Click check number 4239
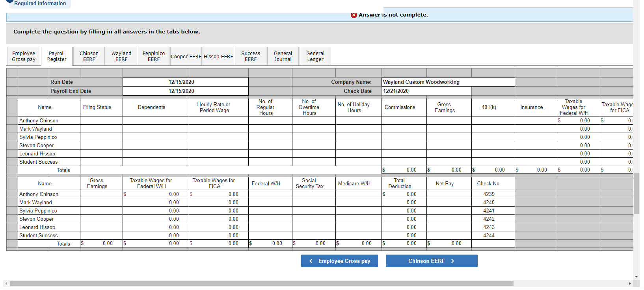644x290 pixels. coord(489,194)
